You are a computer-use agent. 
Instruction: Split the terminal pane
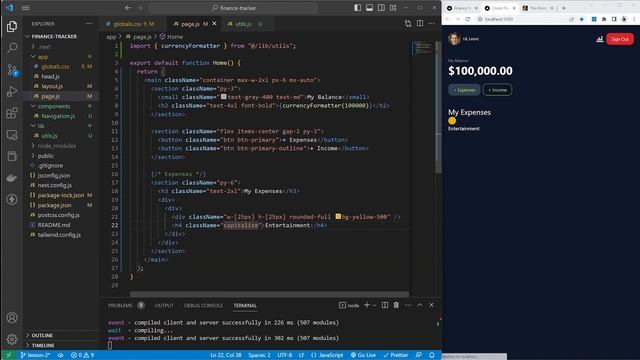click(385, 305)
